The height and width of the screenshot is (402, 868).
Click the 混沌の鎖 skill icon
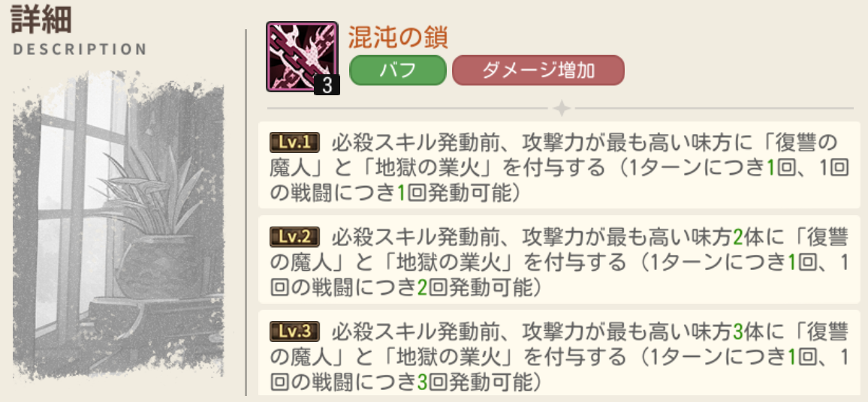coord(300,55)
